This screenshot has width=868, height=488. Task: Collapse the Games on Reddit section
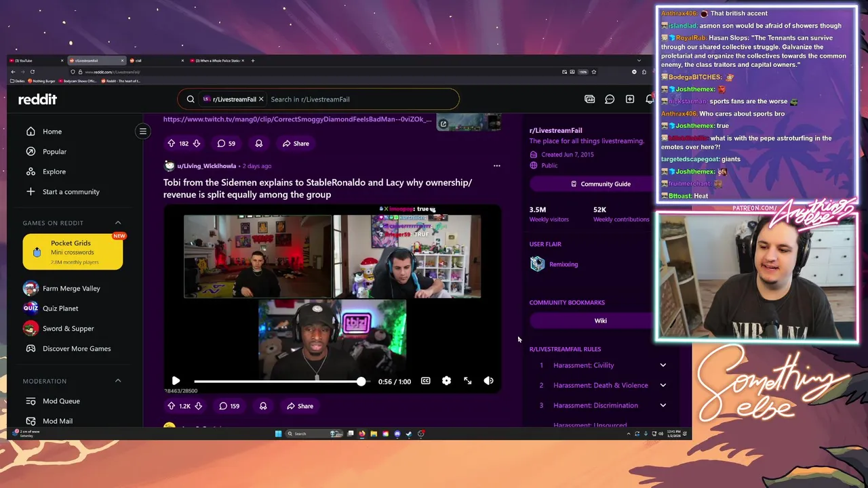[117, 223]
